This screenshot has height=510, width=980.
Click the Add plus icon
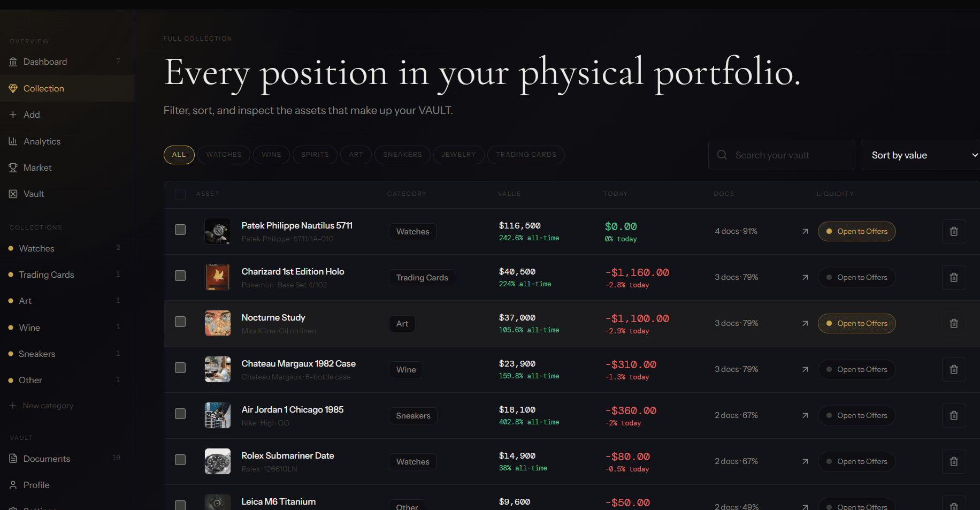coord(13,115)
